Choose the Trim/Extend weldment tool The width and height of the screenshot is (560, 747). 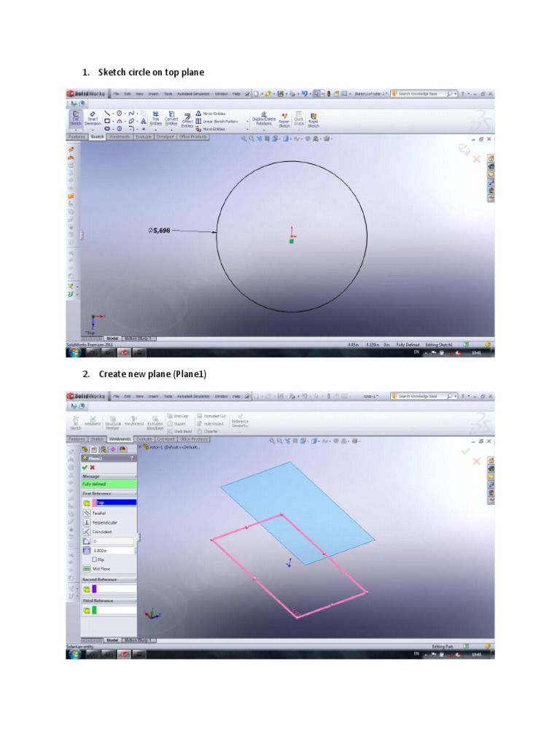click(134, 421)
